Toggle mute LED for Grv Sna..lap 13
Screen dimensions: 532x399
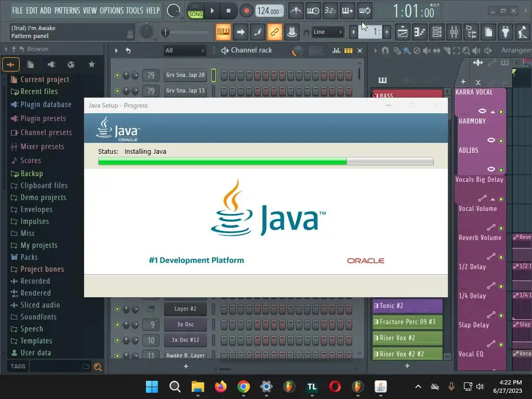117,91
